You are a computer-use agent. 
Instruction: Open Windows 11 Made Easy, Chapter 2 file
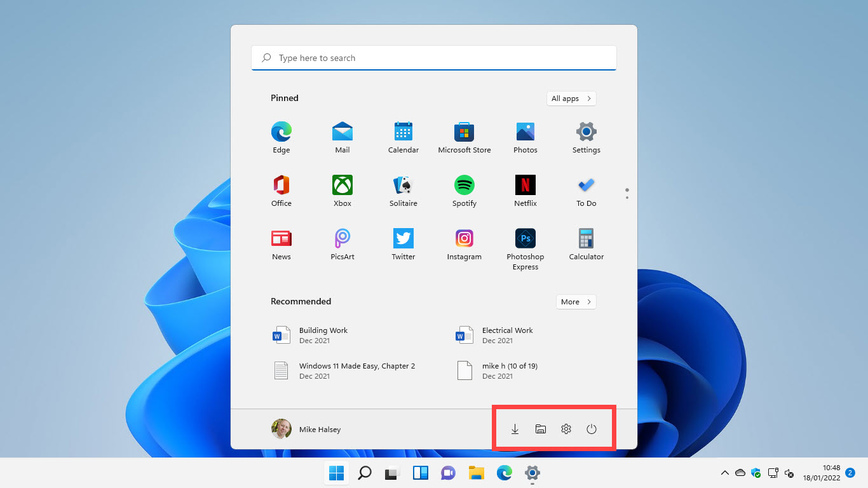coord(345,371)
